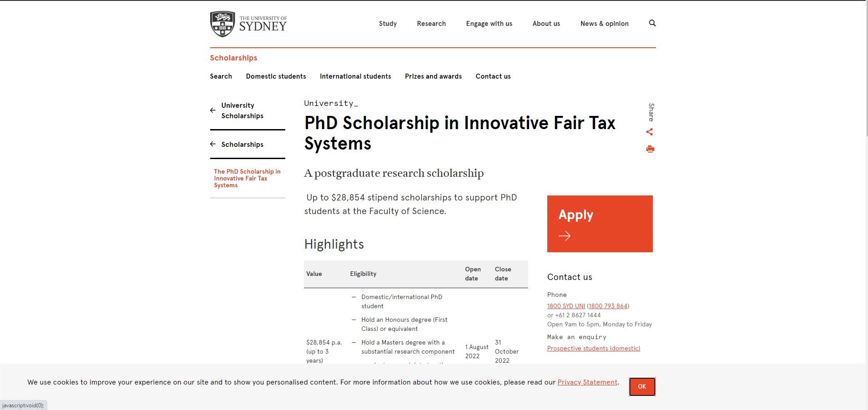Select PhD Scholarship in Innovative Fair Tax Systems sidebar item

(247, 178)
